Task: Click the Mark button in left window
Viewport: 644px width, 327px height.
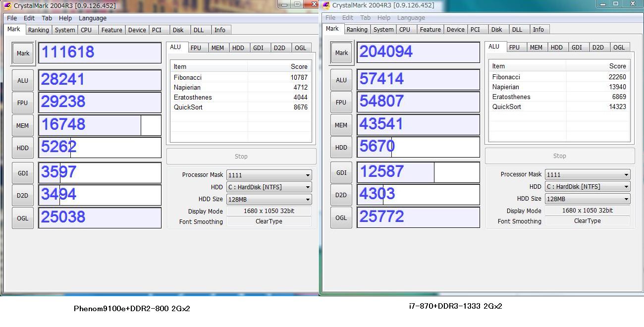Action: (x=23, y=54)
